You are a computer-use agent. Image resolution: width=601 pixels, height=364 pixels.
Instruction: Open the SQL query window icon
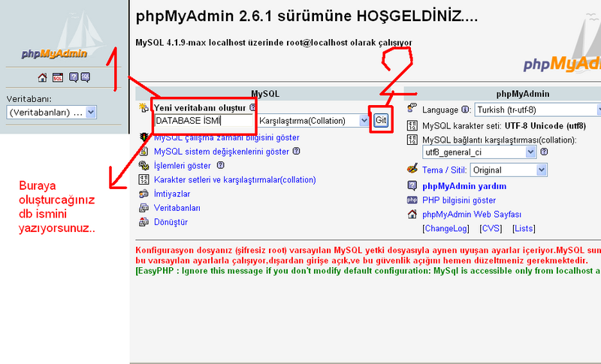pyautogui.click(x=58, y=78)
